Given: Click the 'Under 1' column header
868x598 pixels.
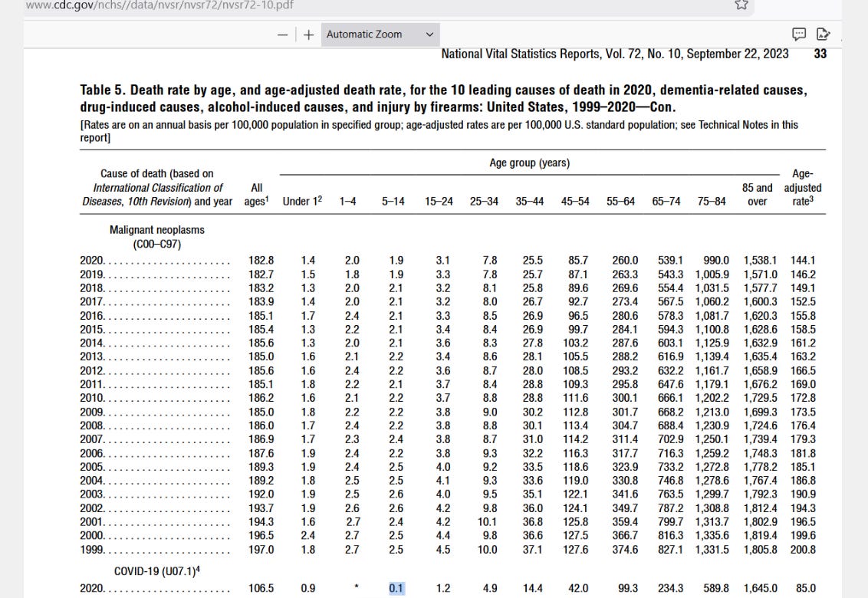Looking at the screenshot, I should 302,201.
